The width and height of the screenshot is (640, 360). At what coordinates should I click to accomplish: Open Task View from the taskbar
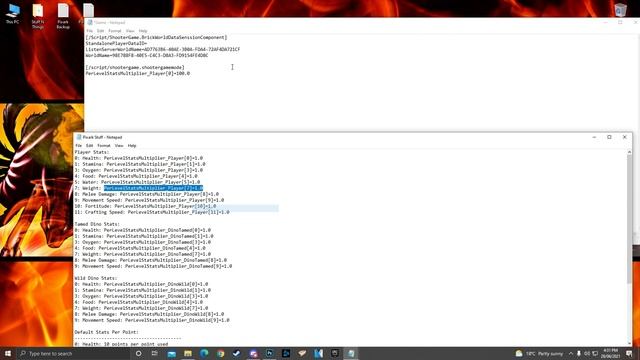(155, 353)
